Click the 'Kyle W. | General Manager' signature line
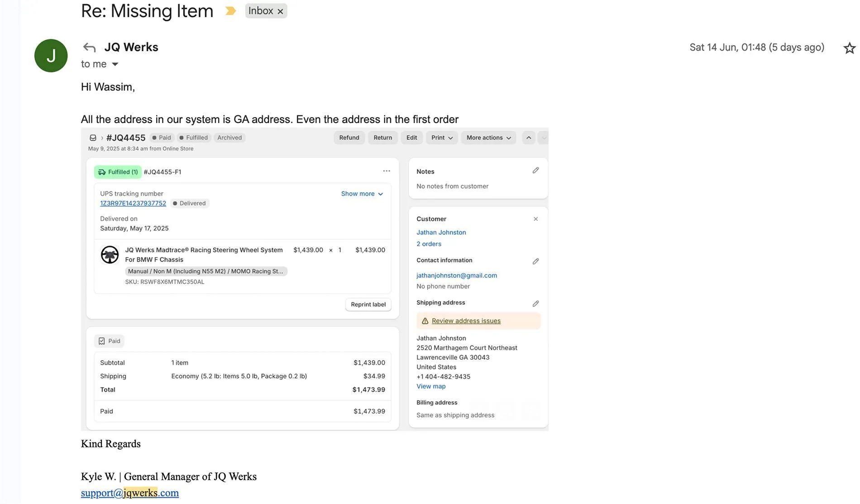 click(169, 476)
